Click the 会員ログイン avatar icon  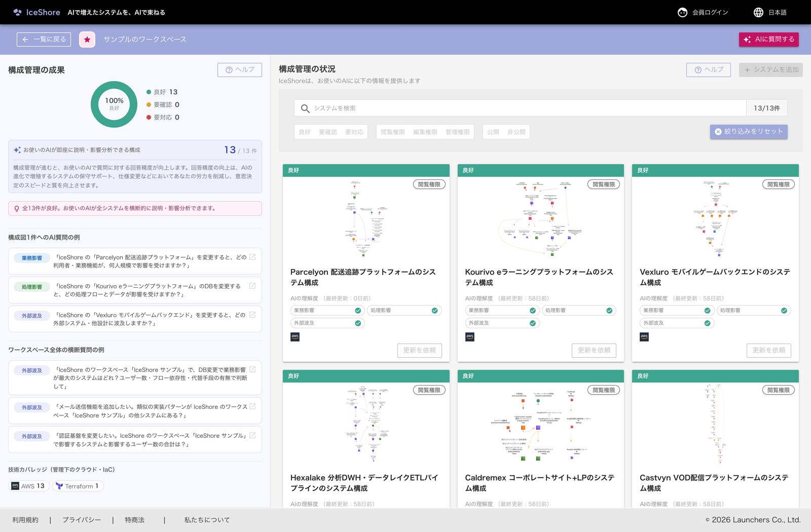pyautogui.click(x=683, y=12)
